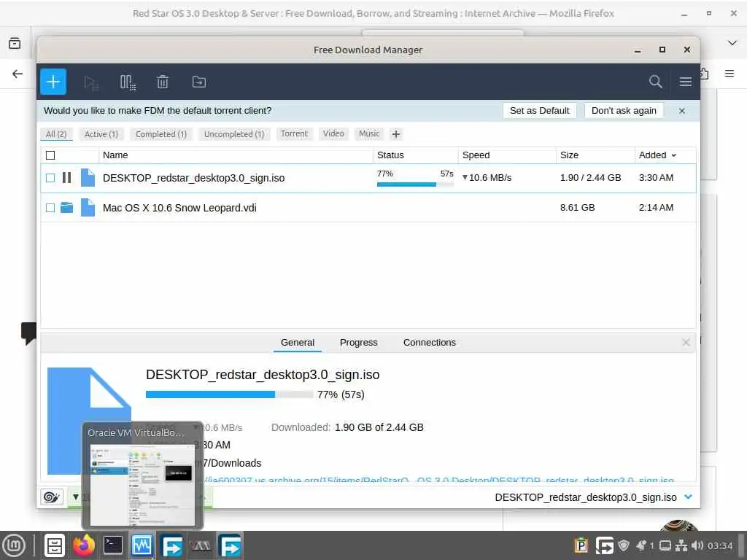
Task: Dismiss the default torrent client banner
Action: click(x=682, y=111)
